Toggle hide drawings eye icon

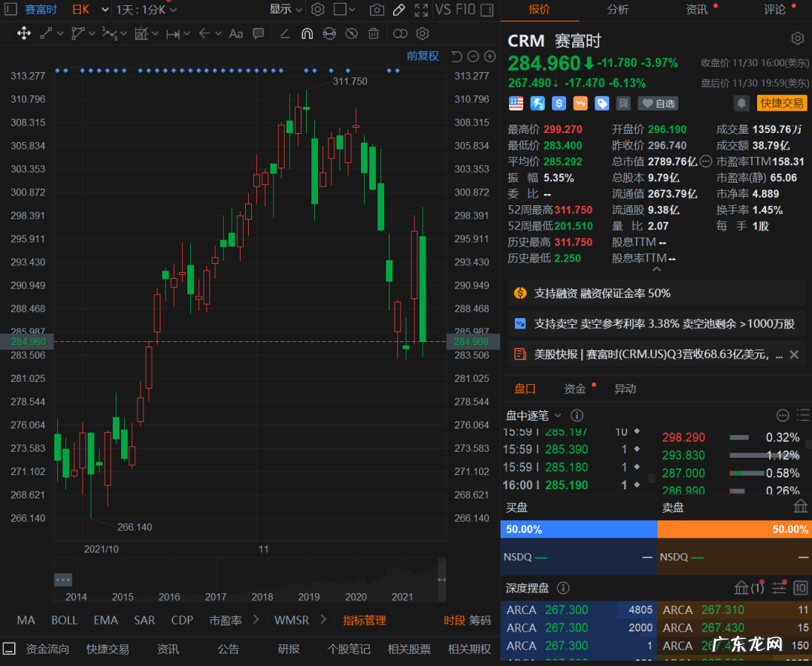coord(351,33)
